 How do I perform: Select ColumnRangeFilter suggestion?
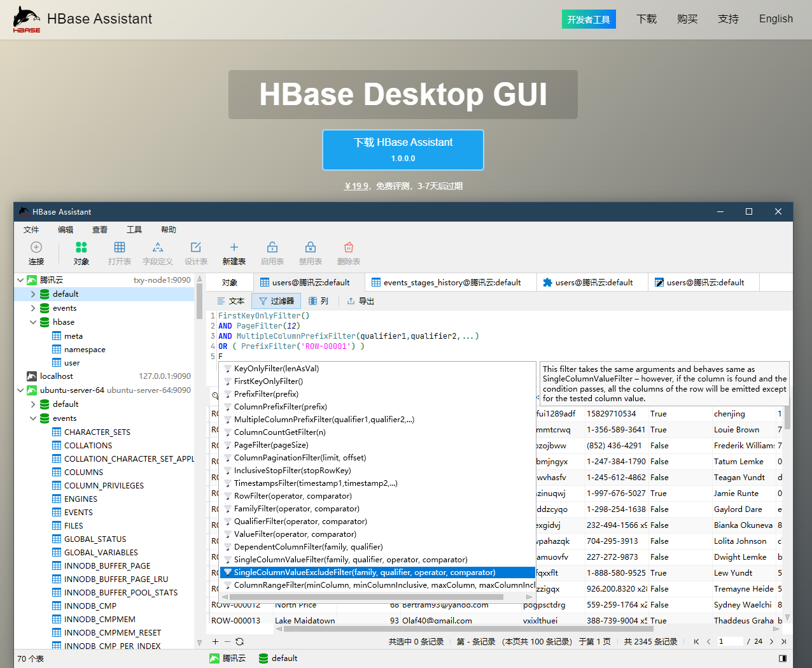(x=377, y=585)
